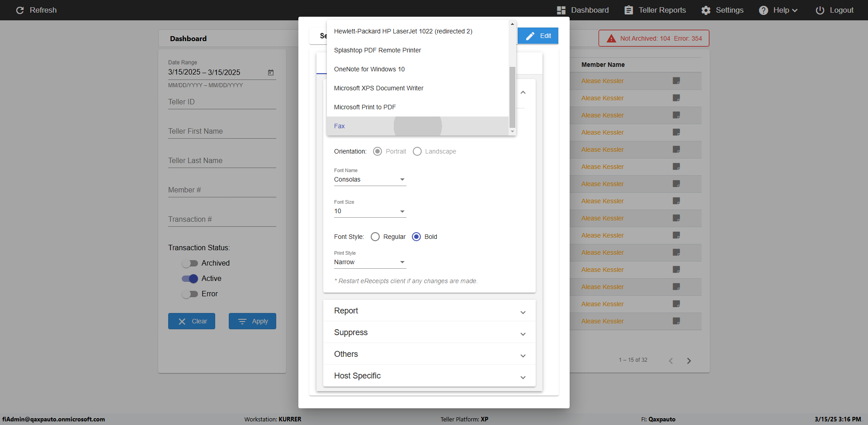This screenshot has width=868, height=425.
Task: Toggle the Archived status switch
Action: pos(190,263)
